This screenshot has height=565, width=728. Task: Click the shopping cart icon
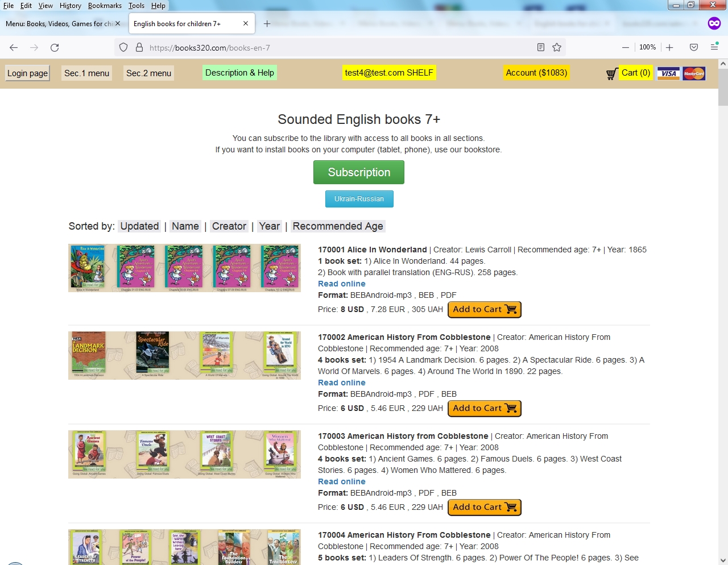point(611,74)
